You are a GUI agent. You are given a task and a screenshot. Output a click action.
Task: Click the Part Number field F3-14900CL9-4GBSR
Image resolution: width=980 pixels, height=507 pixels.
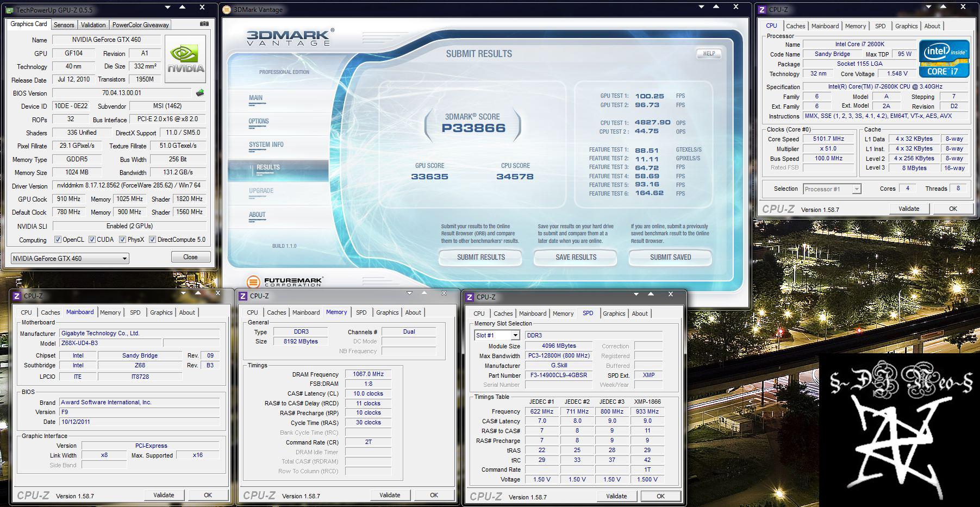point(559,375)
